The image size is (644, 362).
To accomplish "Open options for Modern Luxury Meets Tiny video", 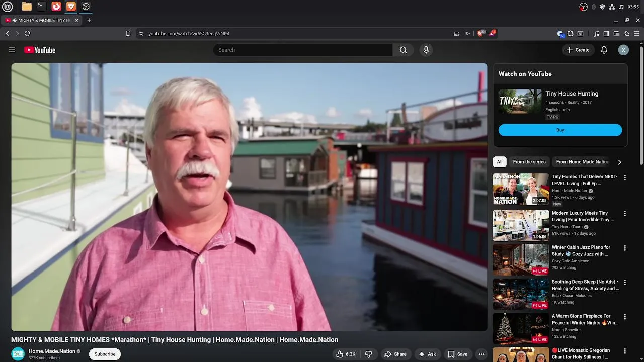I will (625, 214).
